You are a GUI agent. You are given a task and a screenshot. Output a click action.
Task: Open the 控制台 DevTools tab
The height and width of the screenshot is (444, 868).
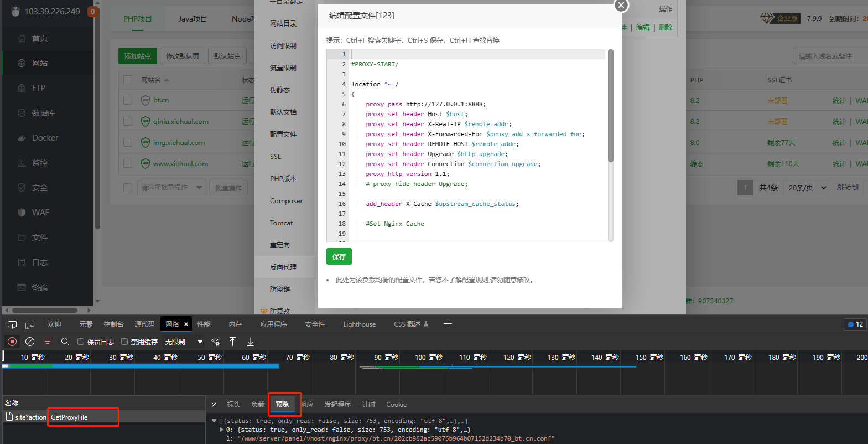pos(113,324)
